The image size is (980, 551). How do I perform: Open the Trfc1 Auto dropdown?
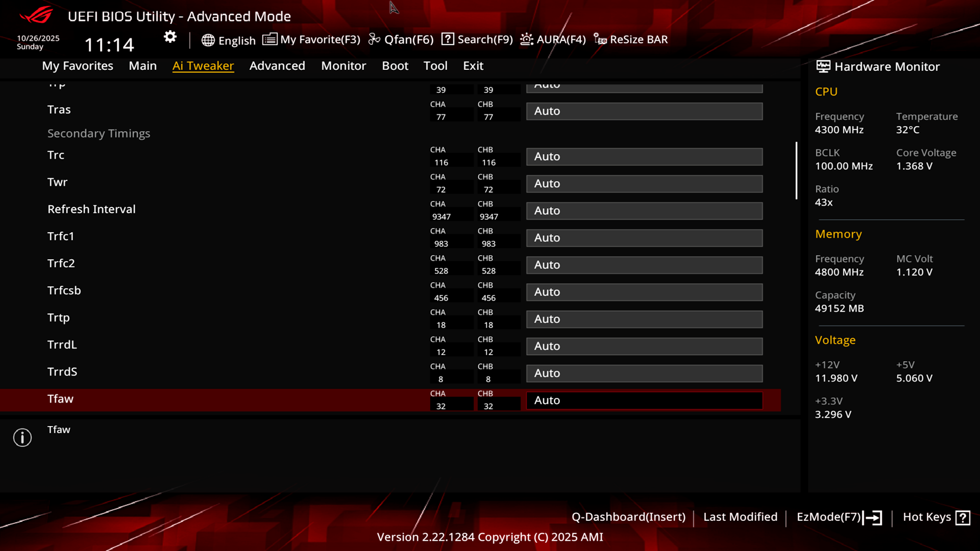tap(645, 238)
